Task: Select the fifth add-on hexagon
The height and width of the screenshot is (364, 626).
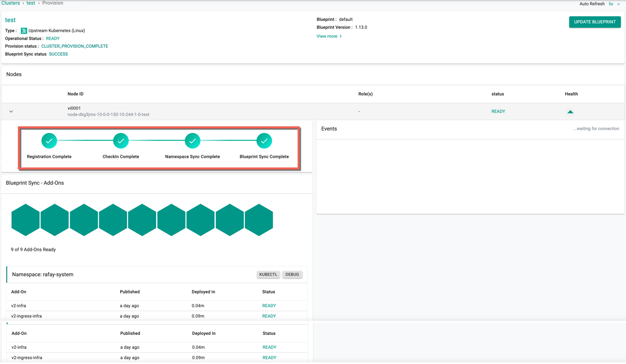Action: point(142,220)
